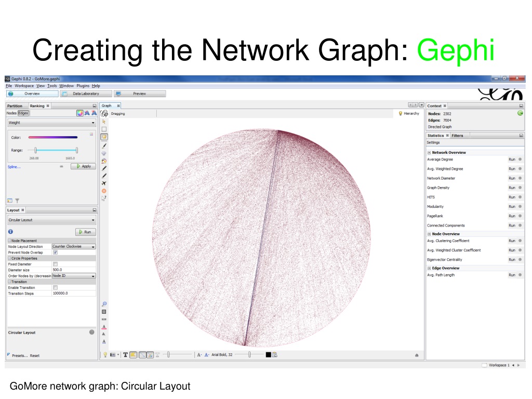Click the label attributes configure icon
The width and height of the screenshot is (532, 399).
point(275,355)
